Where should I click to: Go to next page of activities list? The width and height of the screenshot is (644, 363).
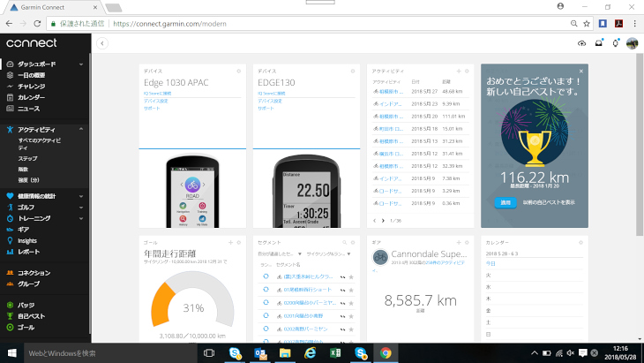click(383, 221)
